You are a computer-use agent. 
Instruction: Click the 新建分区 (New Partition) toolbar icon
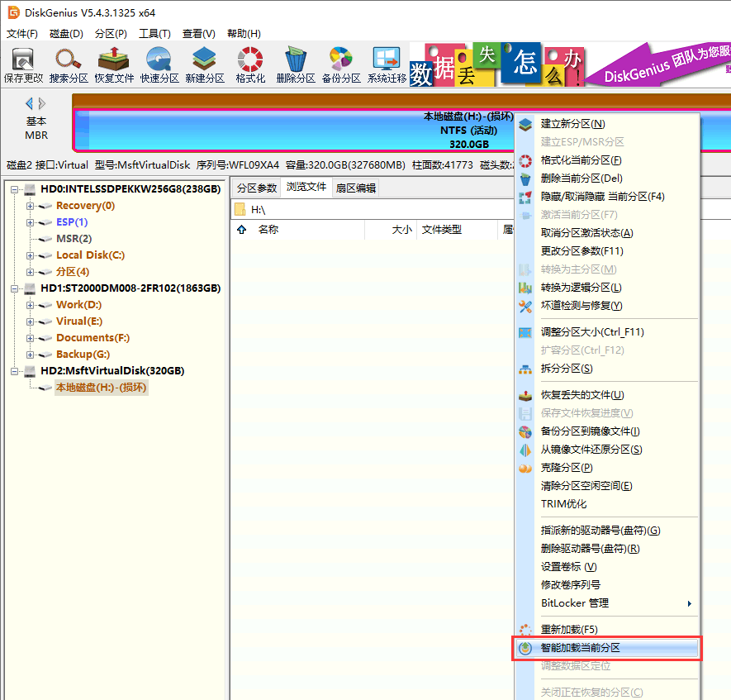(x=205, y=64)
